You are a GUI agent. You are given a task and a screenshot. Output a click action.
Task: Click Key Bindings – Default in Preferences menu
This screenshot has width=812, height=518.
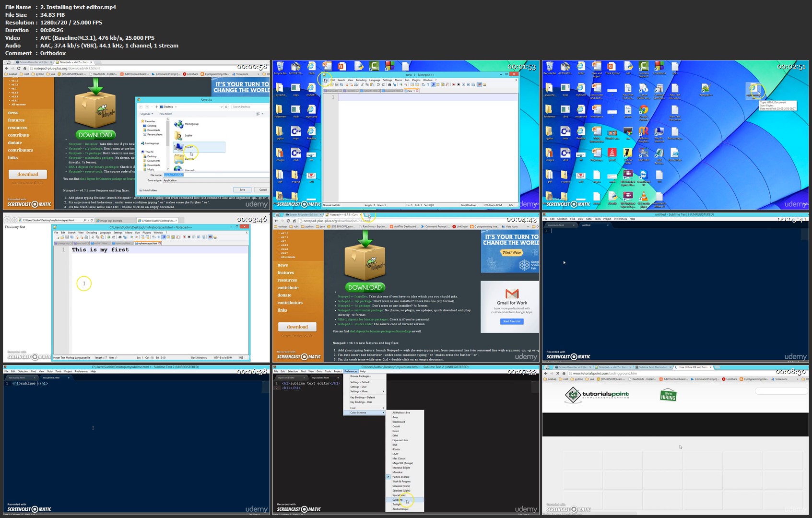[x=364, y=397]
